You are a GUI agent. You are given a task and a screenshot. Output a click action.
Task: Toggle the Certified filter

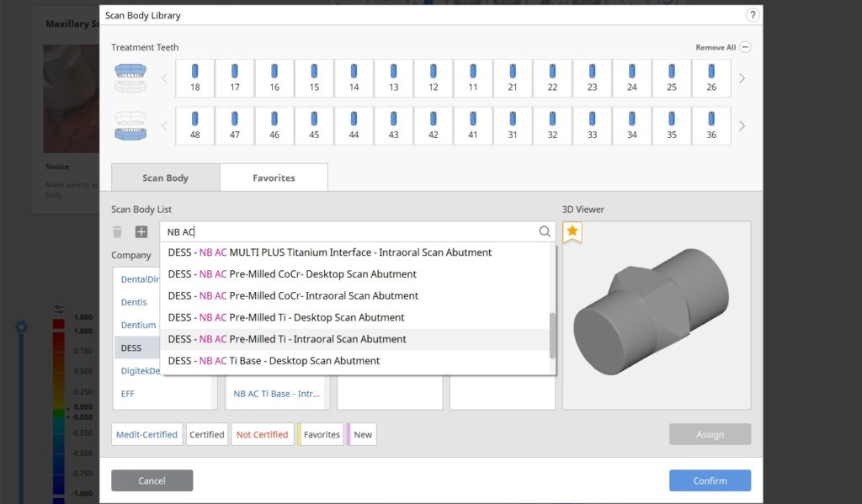pos(207,434)
